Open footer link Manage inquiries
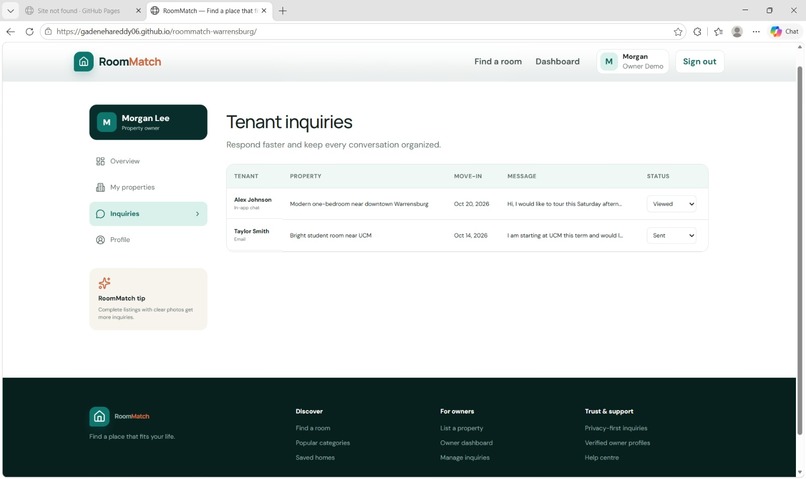Viewport: 806px width, 479px height. click(464, 458)
